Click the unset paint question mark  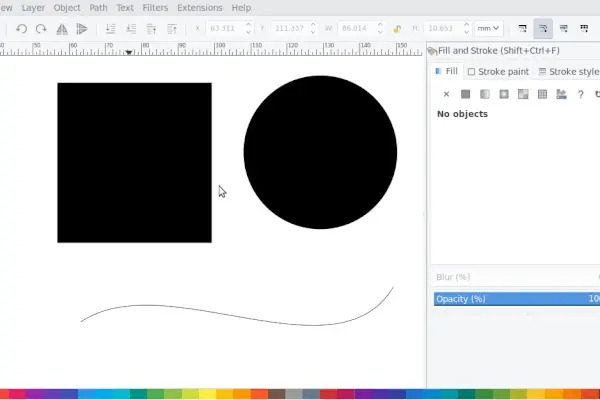pos(580,94)
